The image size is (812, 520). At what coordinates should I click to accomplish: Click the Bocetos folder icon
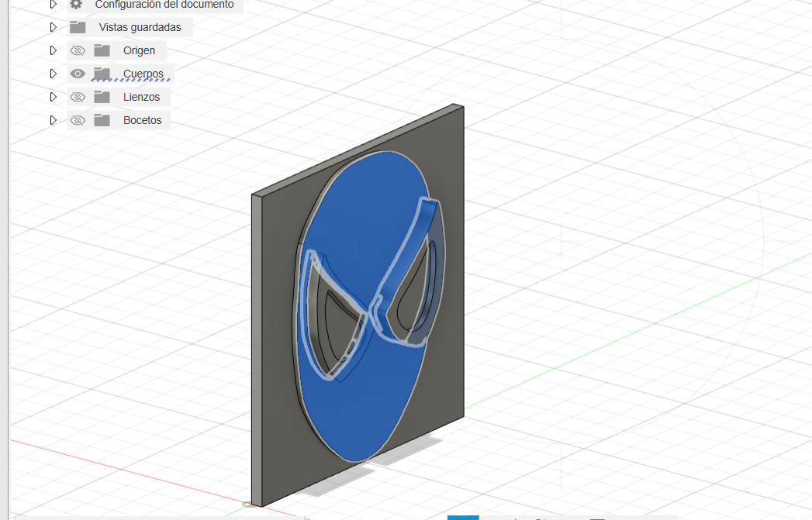point(102,120)
